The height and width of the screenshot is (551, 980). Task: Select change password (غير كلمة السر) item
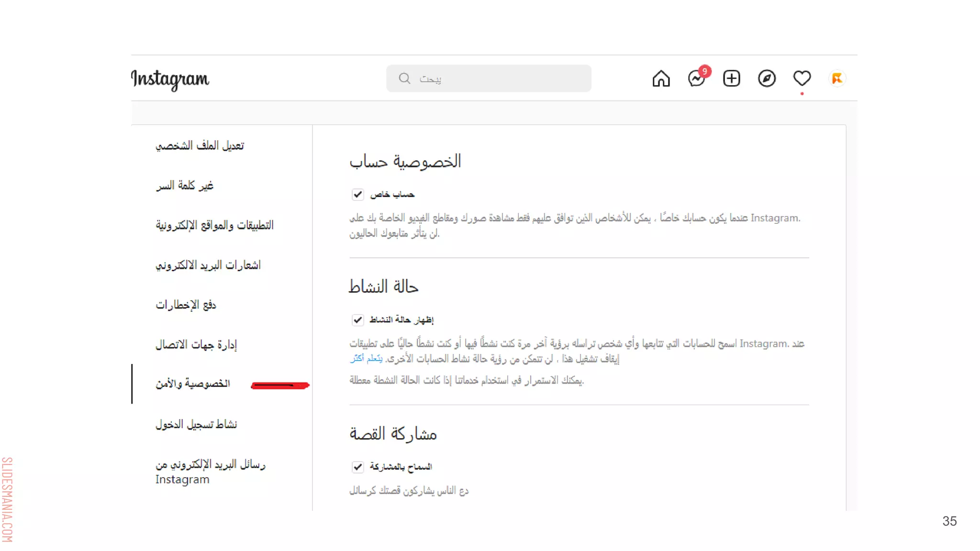[x=184, y=186]
